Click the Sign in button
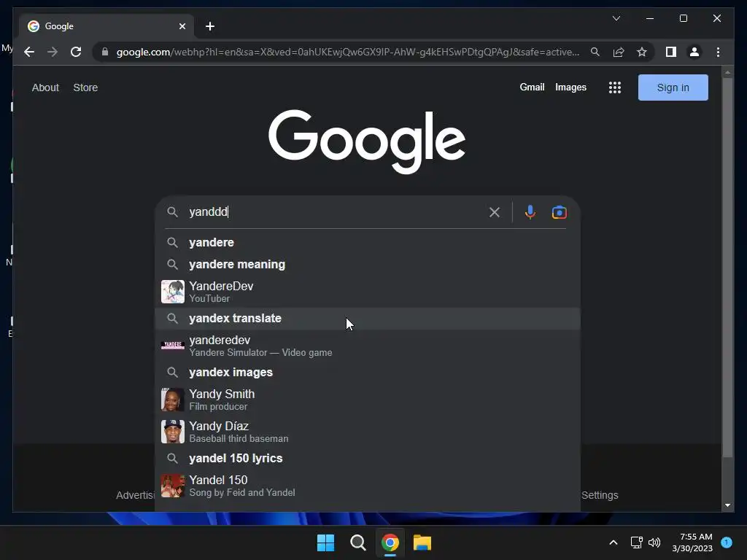This screenshot has width=747, height=560. [673, 87]
